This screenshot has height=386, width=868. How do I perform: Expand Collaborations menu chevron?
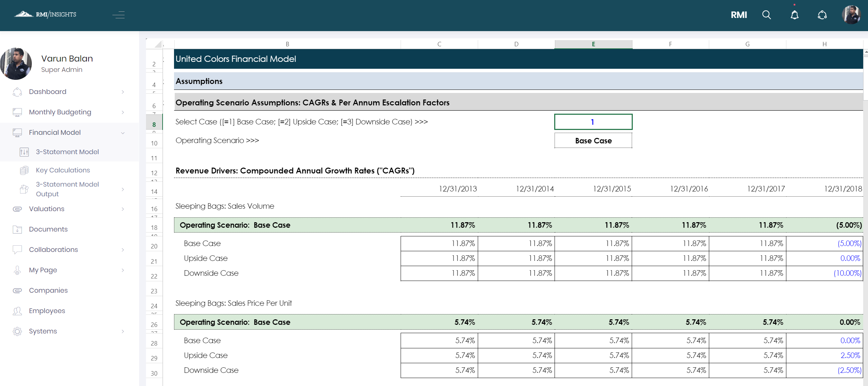pyautogui.click(x=123, y=250)
